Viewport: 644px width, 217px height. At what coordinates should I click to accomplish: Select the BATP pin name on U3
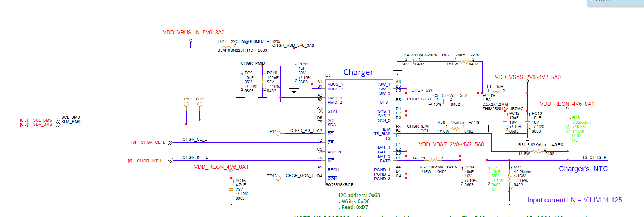click(385, 161)
